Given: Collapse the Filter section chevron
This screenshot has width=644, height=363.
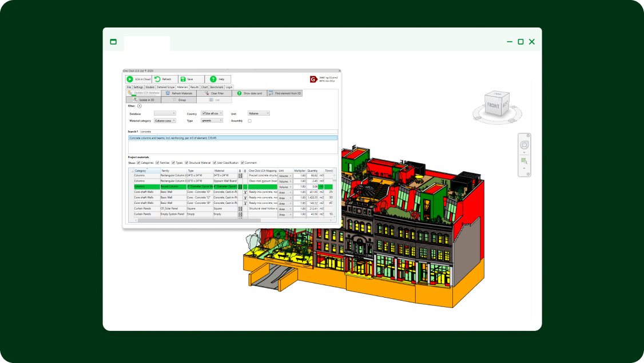Looking at the screenshot, I should (x=140, y=106).
